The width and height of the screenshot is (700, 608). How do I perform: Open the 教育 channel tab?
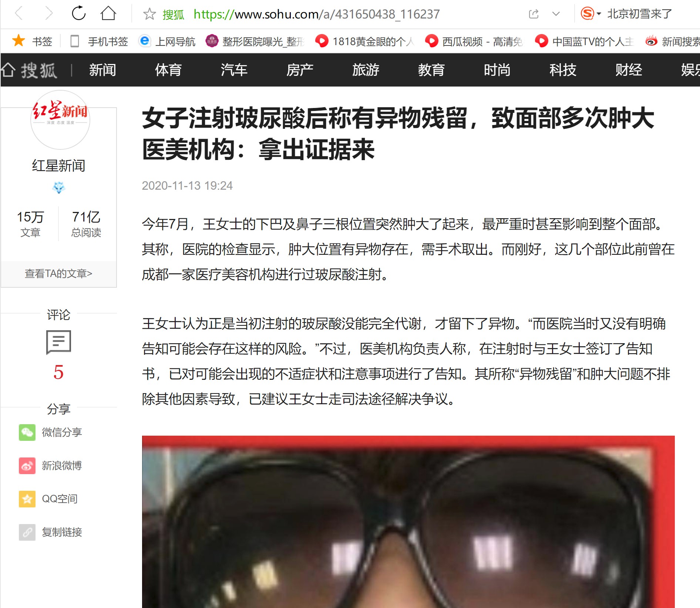tap(431, 70)
